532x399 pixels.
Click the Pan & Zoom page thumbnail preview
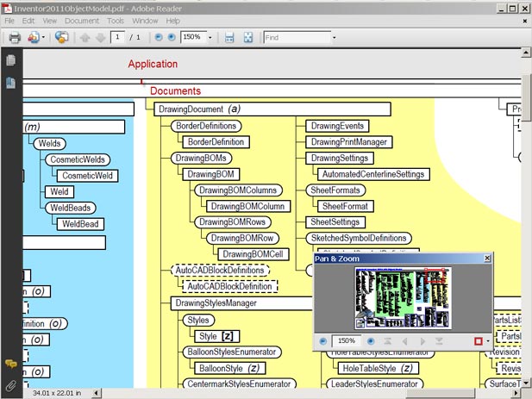point(402,298)
